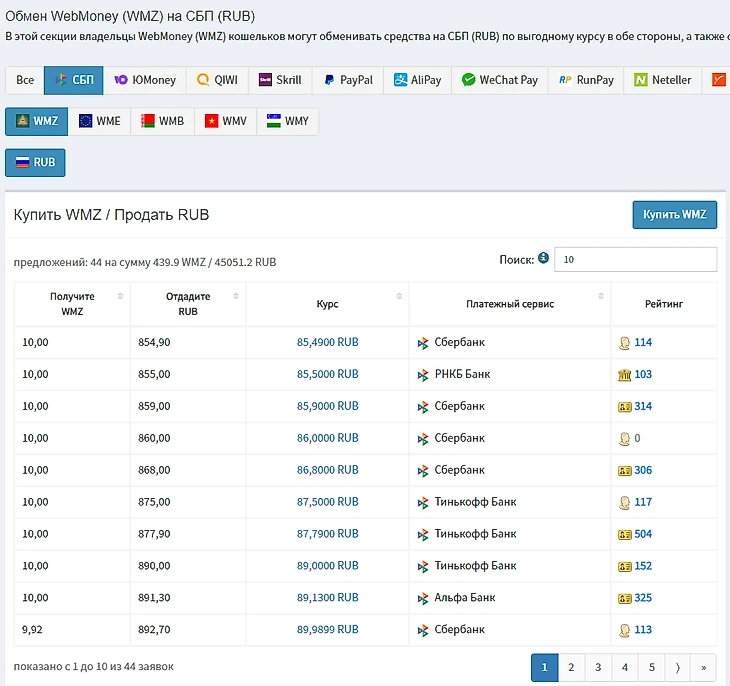Click the search help info icon
The width and height of the screenshot is (730, 686).
click(543, 258)
